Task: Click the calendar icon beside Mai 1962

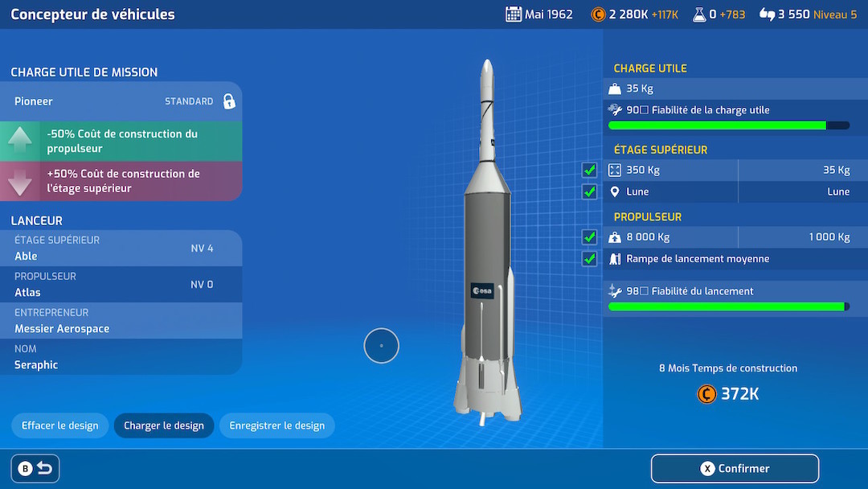Action: coord(514,14)
